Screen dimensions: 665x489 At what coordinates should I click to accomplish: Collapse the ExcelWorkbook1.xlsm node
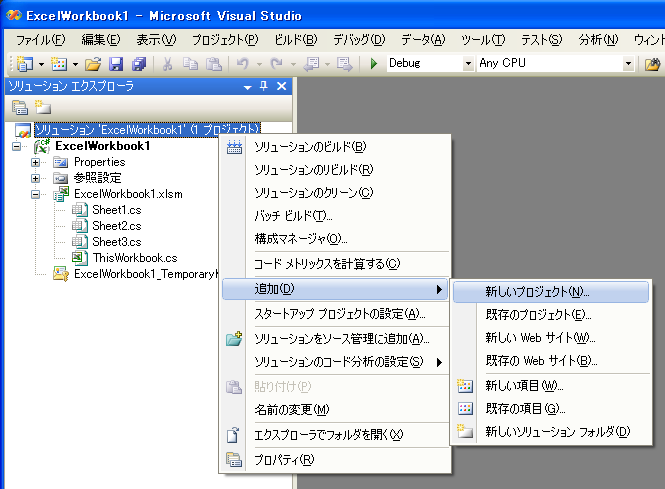[36, 195]
